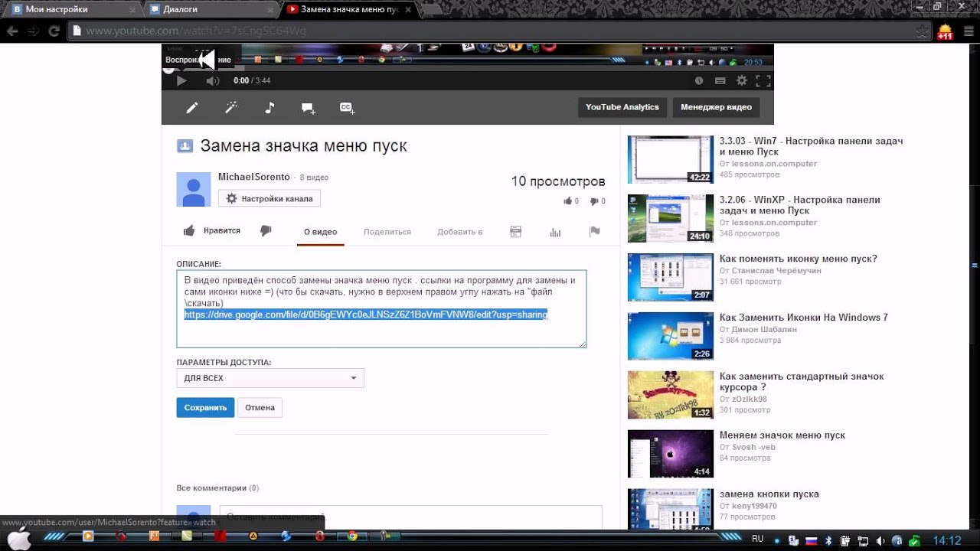980x551 pixels.
Task: Click the Нравится like button
Action: point(212,230)
